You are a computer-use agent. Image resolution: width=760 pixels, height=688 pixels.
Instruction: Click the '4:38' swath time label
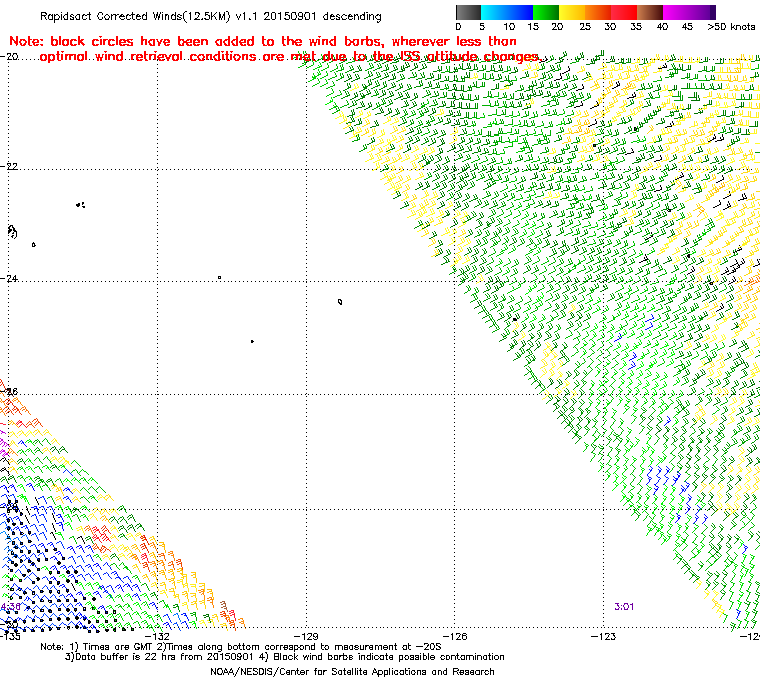click(x=10, y=607)
